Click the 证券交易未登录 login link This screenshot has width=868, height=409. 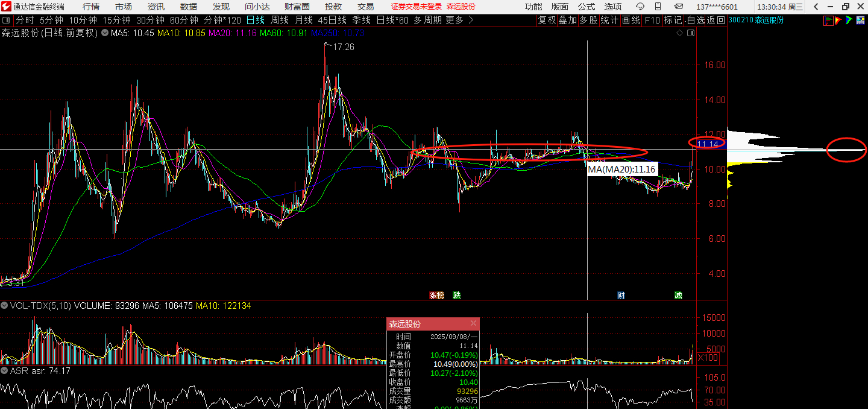tap(417, 7)
